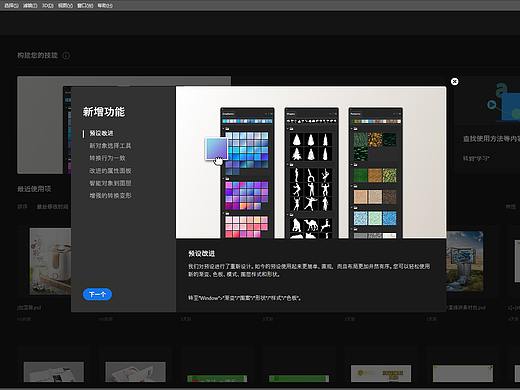The image size is (520, 390).
Task: Click the 最近使用项 heading behind the dialog
Action: pos(34,189)
